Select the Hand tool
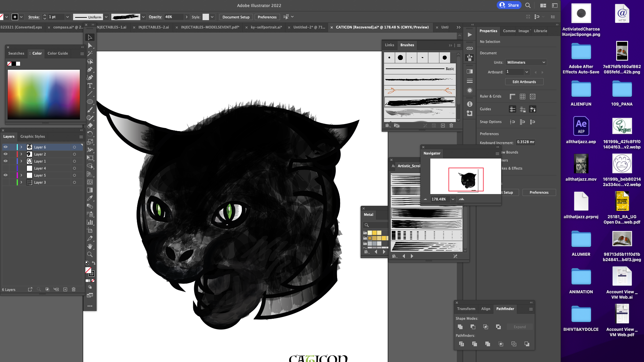Image resolution: width=644 pixels, height=362 pixels. point(90,247)
